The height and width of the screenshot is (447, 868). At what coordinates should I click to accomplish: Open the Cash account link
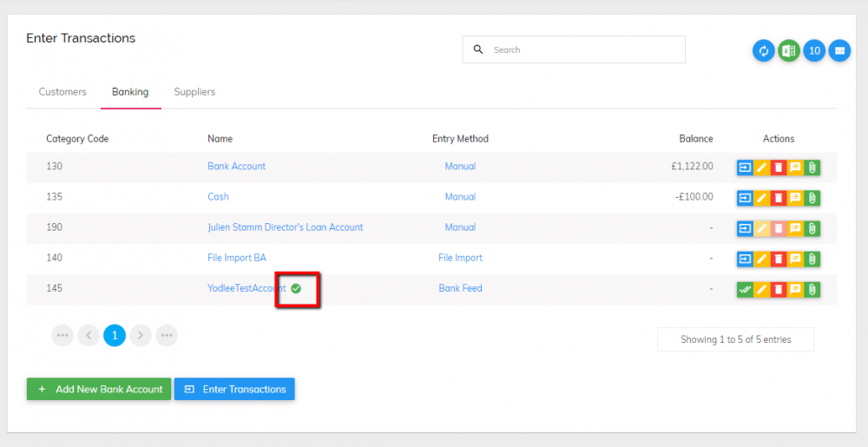[x=218, y=196]
